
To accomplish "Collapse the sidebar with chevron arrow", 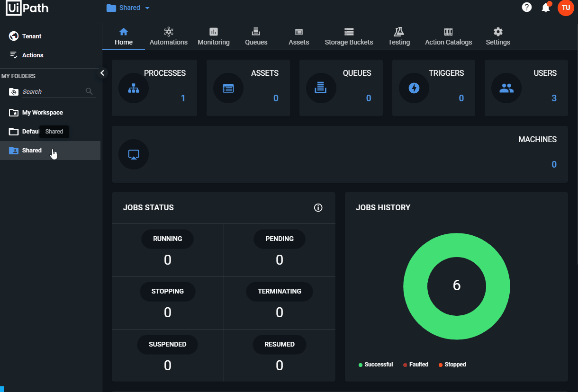I will point(102,73).
